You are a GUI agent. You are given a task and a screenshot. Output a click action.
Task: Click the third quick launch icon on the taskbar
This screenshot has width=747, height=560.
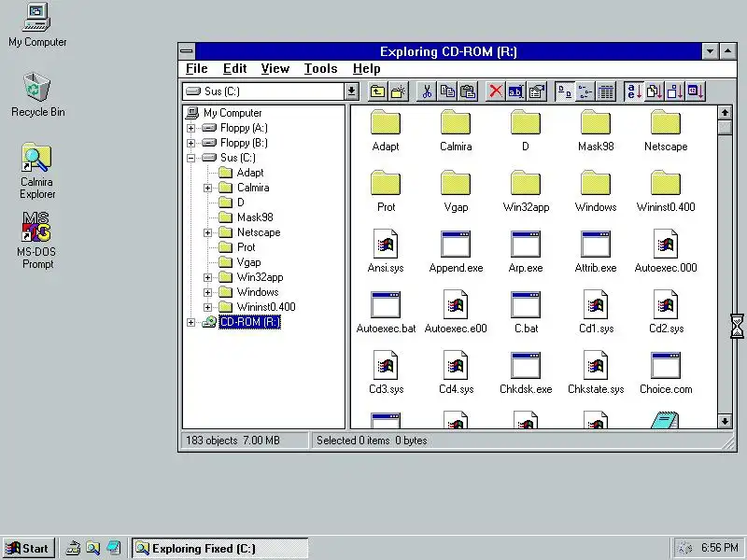click(x=113, y=548)
